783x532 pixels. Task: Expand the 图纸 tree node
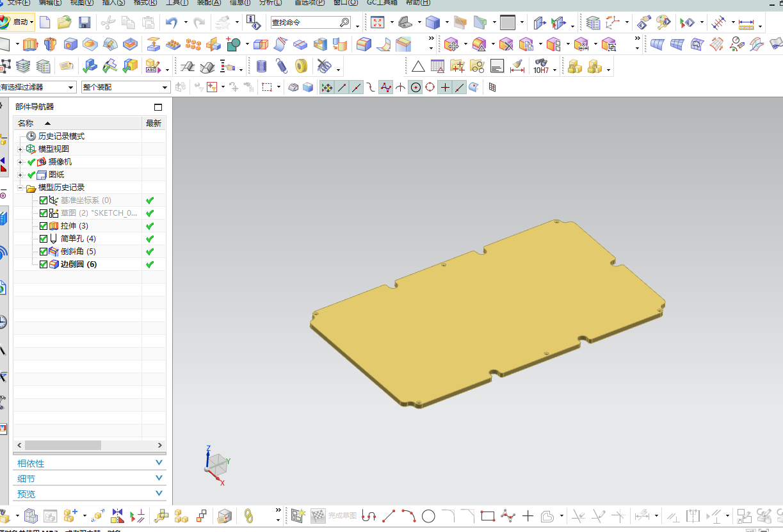[x=20, y=175]
